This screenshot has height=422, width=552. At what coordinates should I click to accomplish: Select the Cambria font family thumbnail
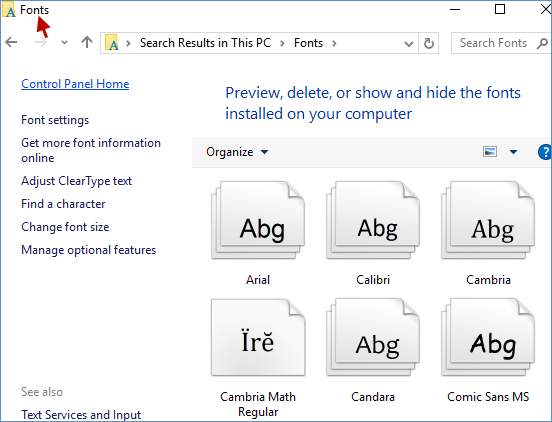(x=488, y=220)
